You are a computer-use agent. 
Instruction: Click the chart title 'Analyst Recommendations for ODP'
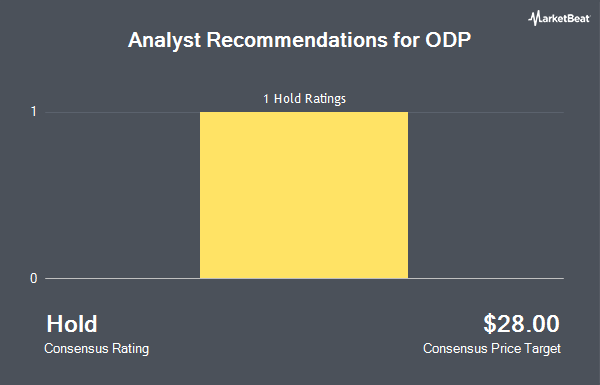tap(299, 40)
